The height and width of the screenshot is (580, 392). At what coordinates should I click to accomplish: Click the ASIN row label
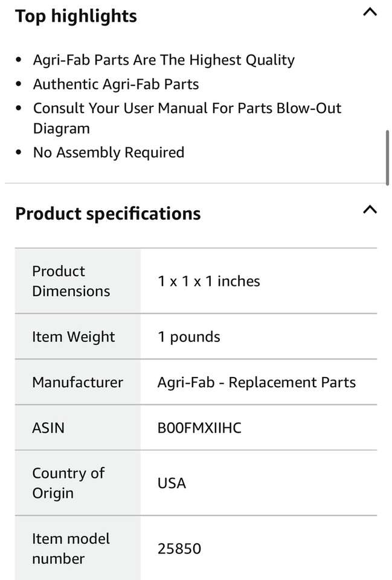click(x=48, y=428)
